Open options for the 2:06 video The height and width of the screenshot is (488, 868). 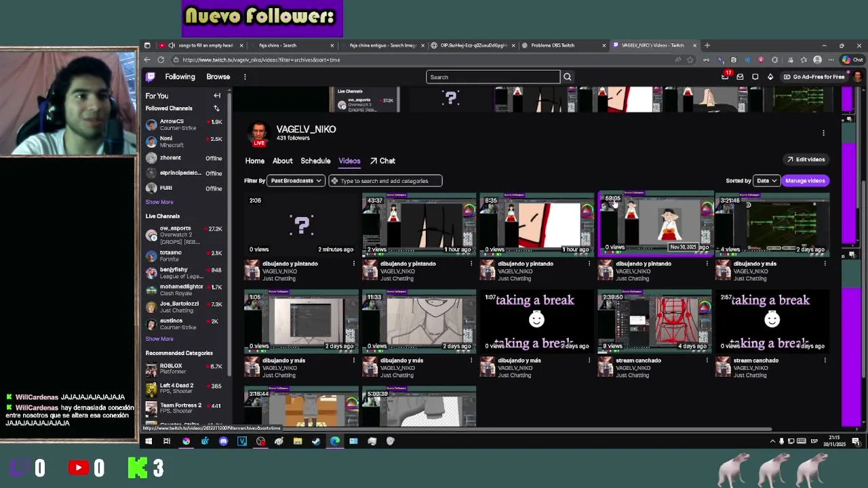tap(353, 264)
